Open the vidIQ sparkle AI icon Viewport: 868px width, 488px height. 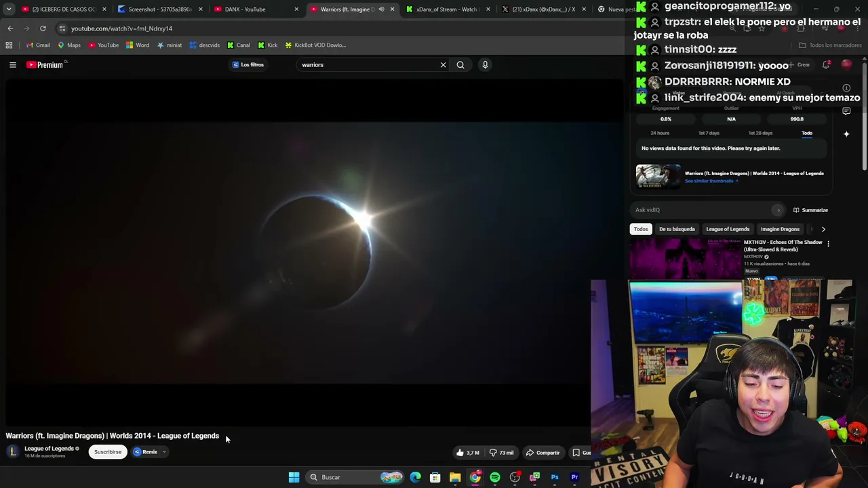pyautogui.click(x=846, y=134)
